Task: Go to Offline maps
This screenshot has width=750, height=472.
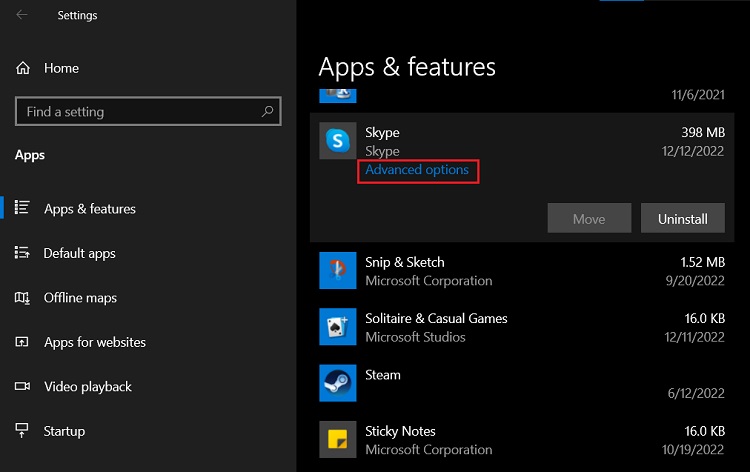Action: tap(80, 298)
